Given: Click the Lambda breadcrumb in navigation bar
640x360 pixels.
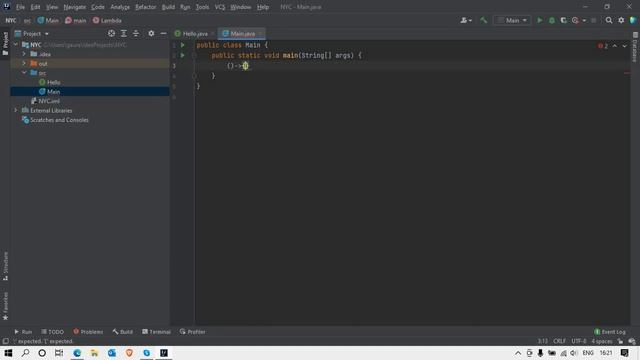Looking at the screenshot, I should point(107,20).
